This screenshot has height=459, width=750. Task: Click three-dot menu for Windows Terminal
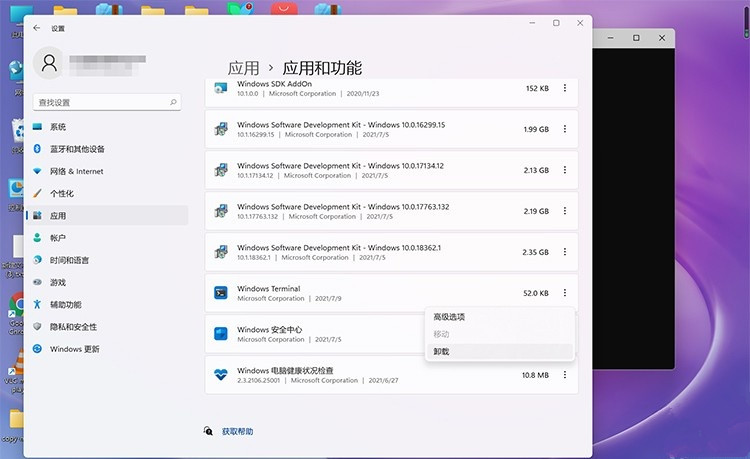point(565,293)
